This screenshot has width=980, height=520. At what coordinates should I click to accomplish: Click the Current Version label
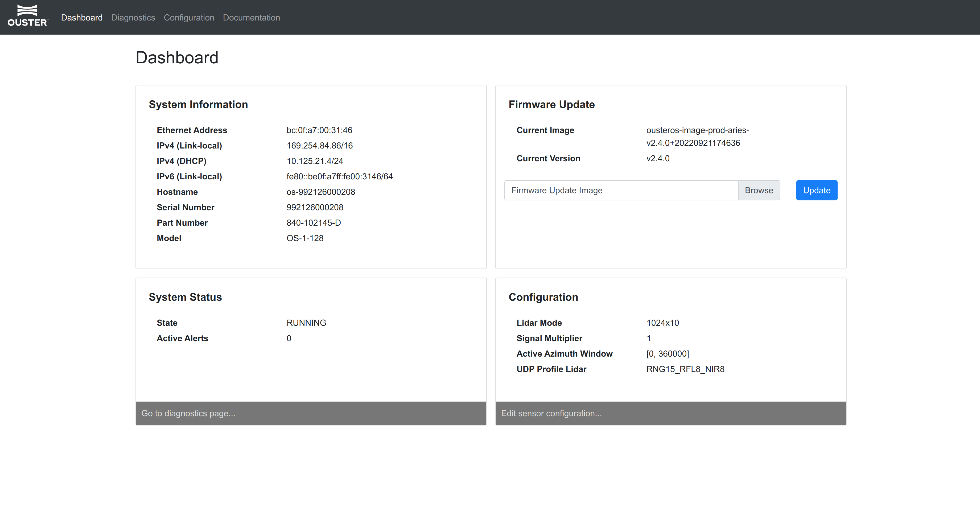548,158
